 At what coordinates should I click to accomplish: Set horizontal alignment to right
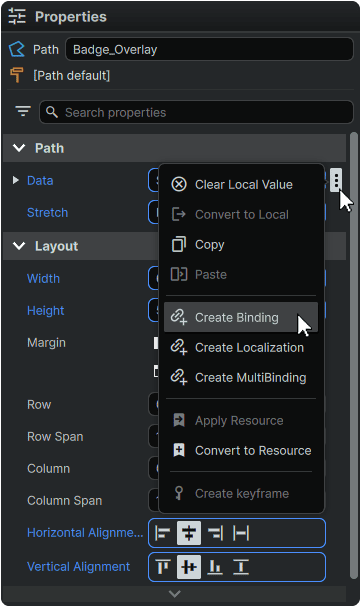(215, 533)
